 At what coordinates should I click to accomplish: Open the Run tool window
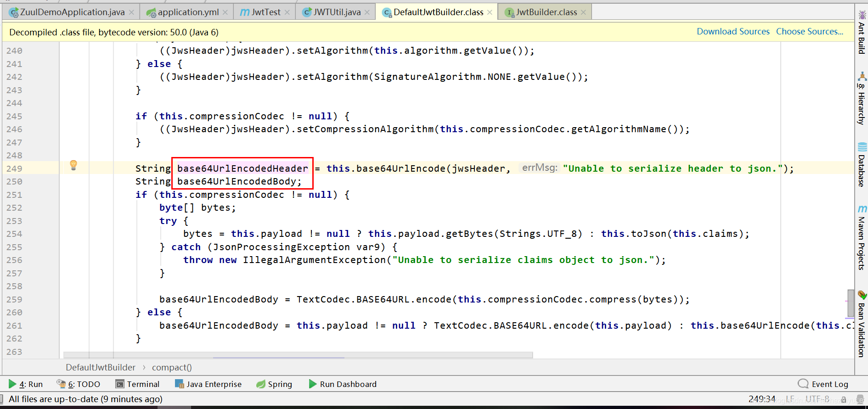point(26,384)
